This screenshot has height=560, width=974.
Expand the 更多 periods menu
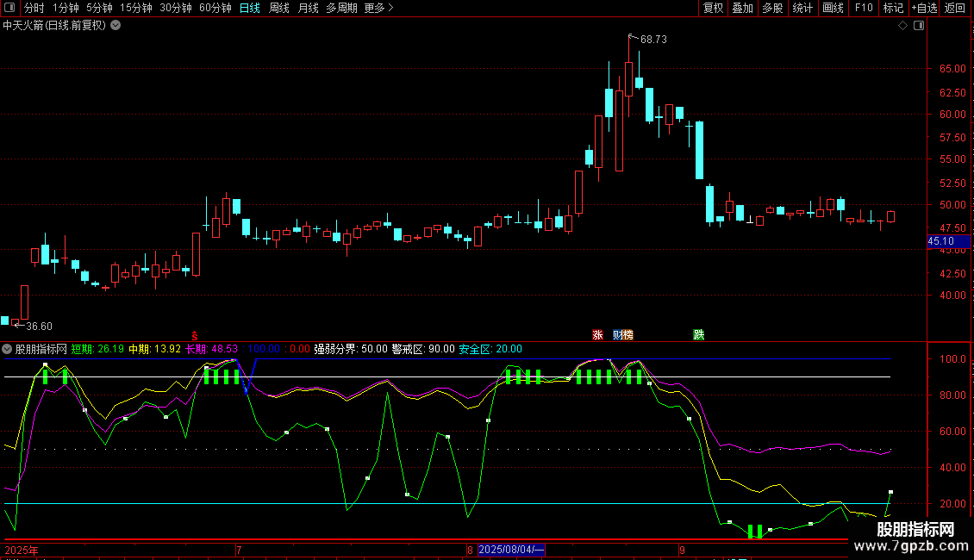click(x=378, y=9)
